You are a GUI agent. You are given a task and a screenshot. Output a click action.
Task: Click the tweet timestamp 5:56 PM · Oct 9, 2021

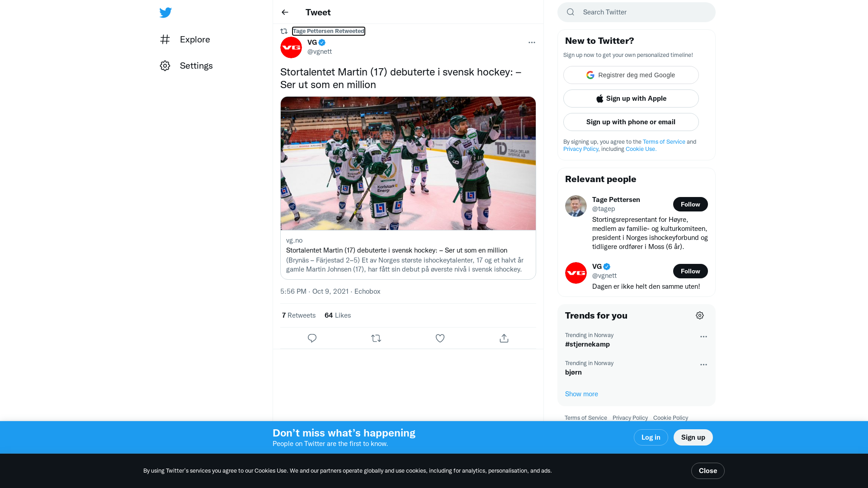click(x=314, y=291)
